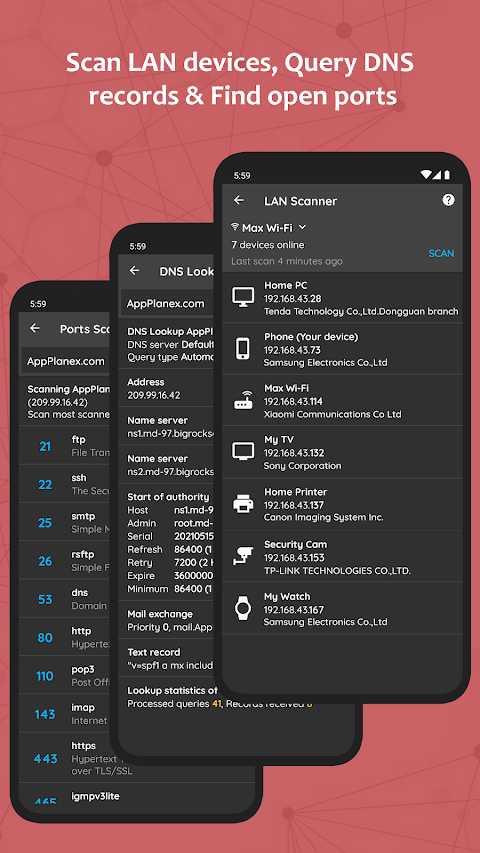Edit AppPlanex.com field in Ports Scanner

(66, 361)
